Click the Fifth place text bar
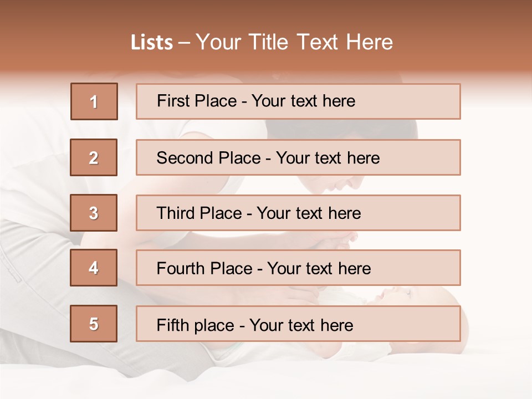 298,324
